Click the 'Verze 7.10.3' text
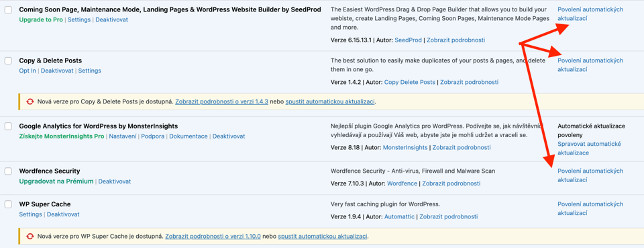The height and width of the screenshot is (248, 644). tap(347, 183)
